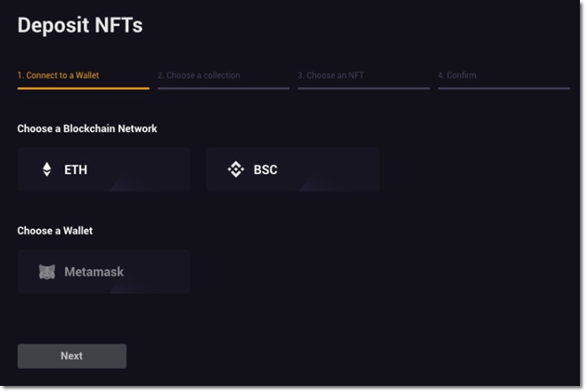Screen dimensions: 586x392
Task: Select the ETH network text label
Action: [x=76, y=170]
